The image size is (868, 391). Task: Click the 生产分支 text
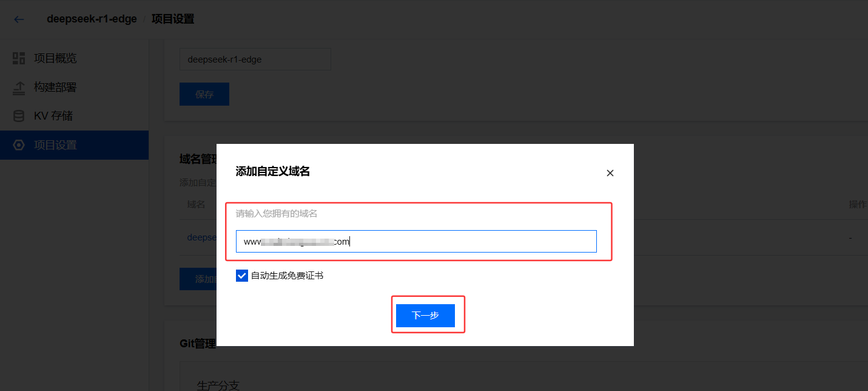[x=218, y=386]
